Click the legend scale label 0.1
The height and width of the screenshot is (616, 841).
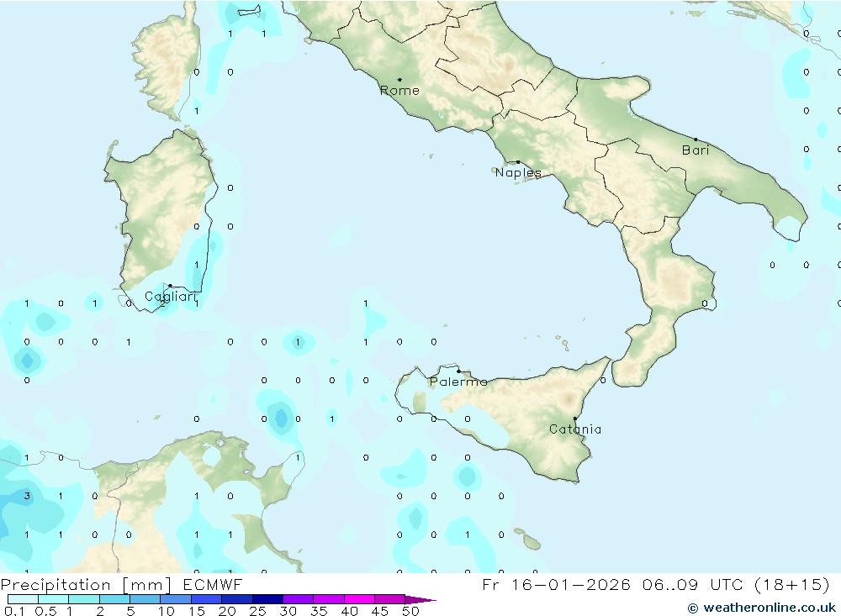[14, 611]
